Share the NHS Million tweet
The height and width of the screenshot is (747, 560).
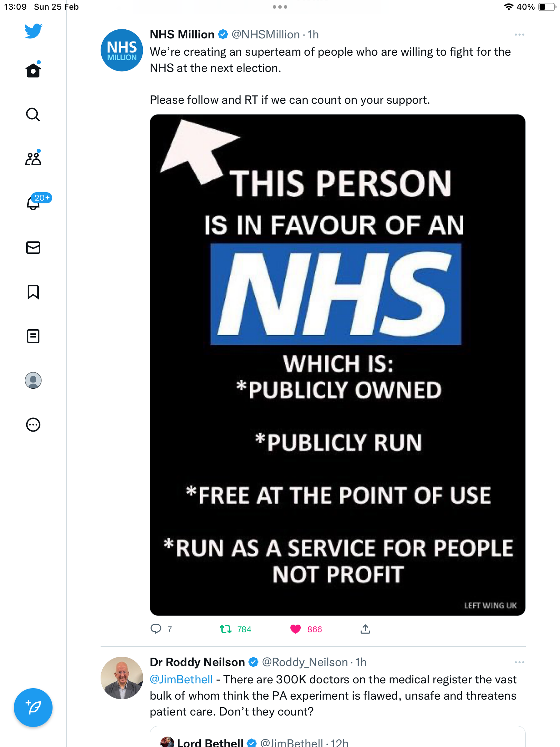click(x=365, y=629)
